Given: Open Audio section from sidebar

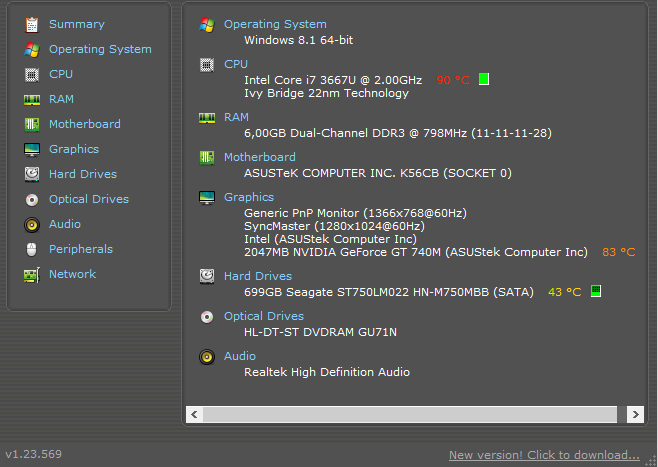Looking at the screenshot, I should [65, 224].
